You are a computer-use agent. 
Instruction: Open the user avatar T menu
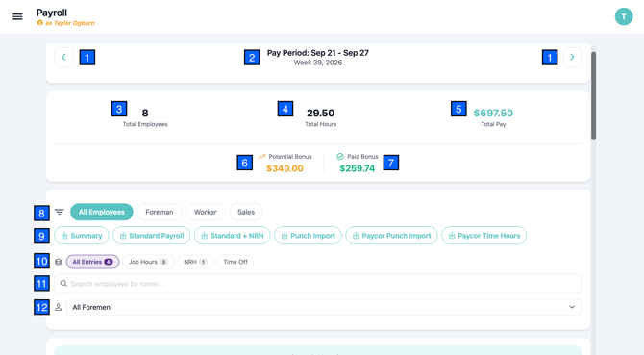tap(624, 16)
